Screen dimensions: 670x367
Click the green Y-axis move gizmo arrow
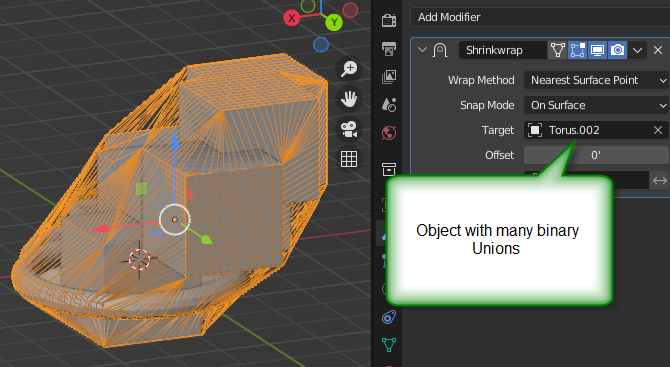click(x=206, y=239)
